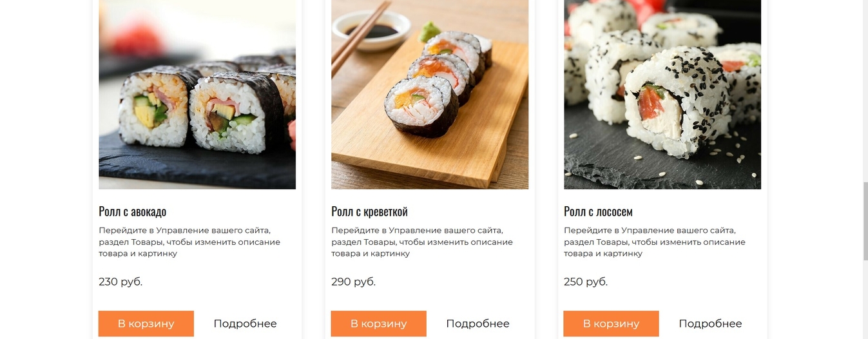The width and height of the screenshot is (868, 339).
Task: Add the avocado roll to the cart
Action: click(146, 324)
